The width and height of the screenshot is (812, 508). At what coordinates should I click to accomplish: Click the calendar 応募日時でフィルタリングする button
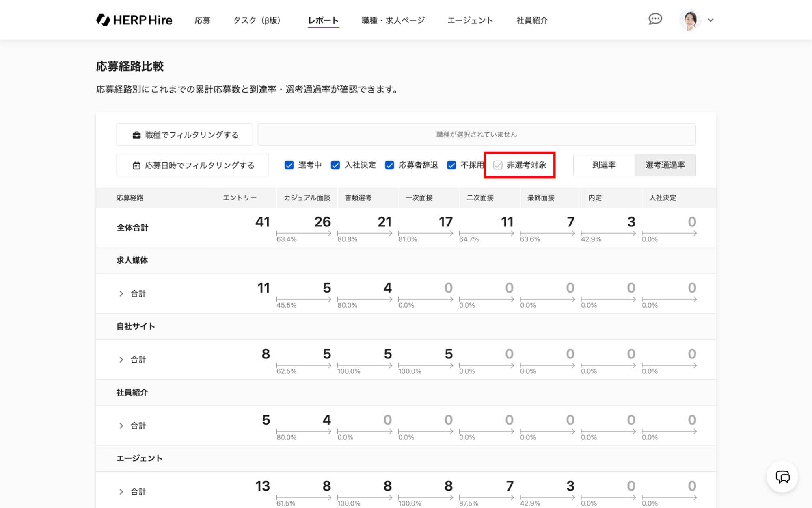[192, 165]
